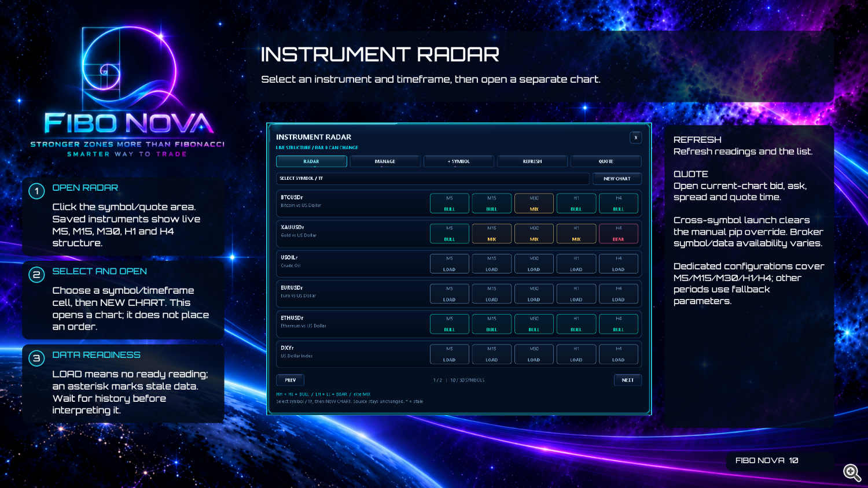
Task: Select BTCUSDr H1 BULL cell
Action: point(576,204)
